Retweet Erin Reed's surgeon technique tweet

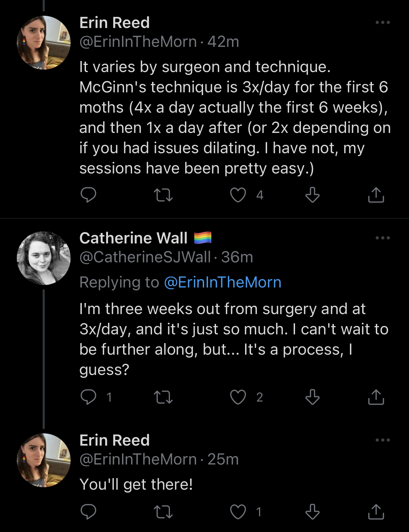tap(163, 195)
